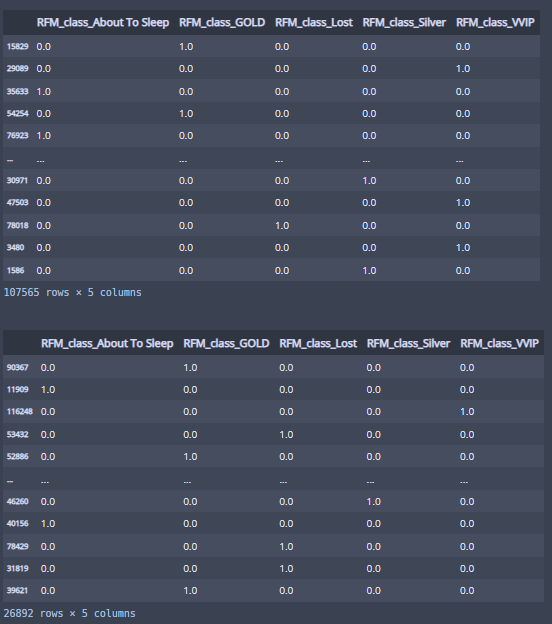
Task: Click the 1.0 Lost value in row 78018
Action: [282, 226]
